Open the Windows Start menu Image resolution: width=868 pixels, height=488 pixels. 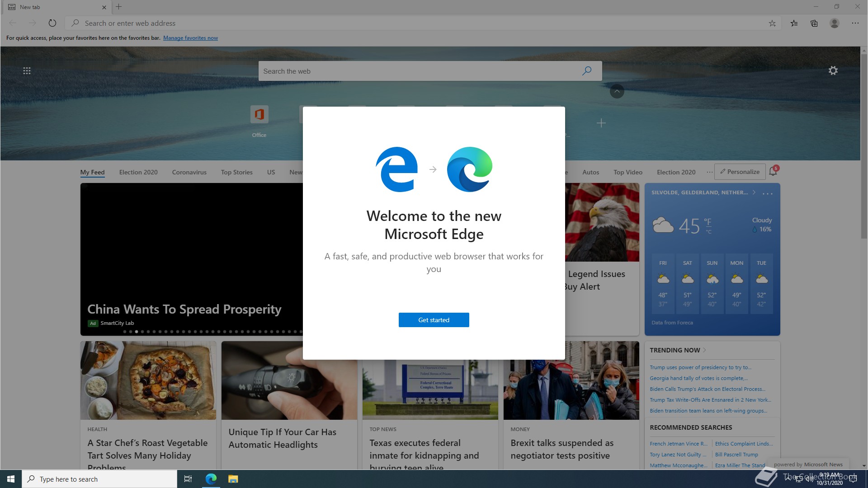tap(11, 479)
